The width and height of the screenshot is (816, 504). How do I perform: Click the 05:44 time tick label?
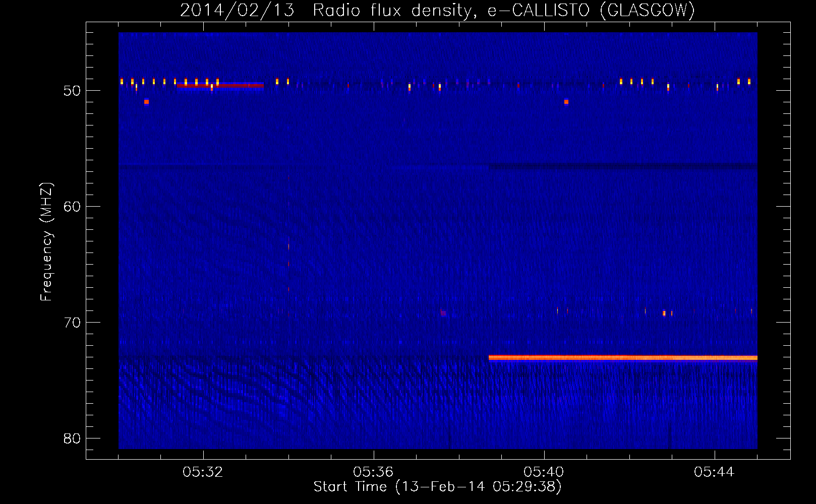[x=714, y=472]
